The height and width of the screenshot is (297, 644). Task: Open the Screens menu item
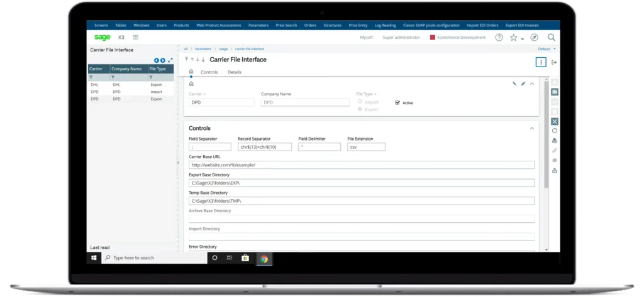coord(101,26)
